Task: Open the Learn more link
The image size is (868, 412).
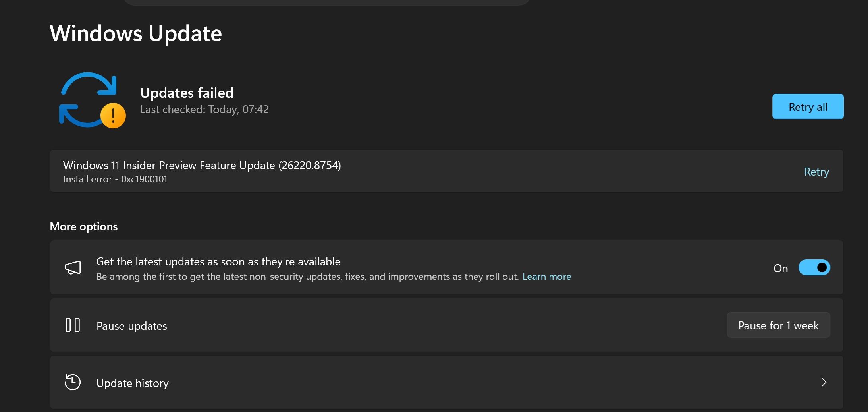Action: coord(546,277)
